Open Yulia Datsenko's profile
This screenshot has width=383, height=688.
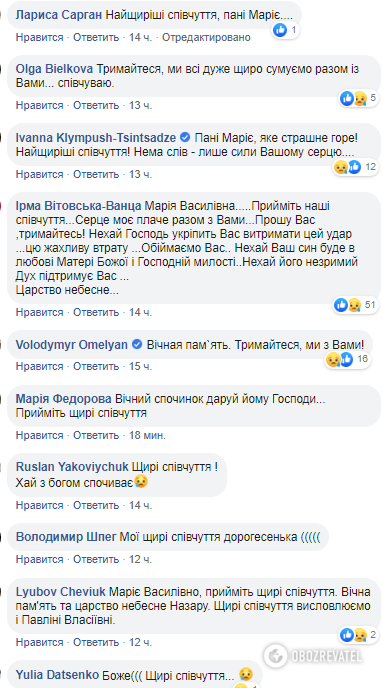point(58,674)
